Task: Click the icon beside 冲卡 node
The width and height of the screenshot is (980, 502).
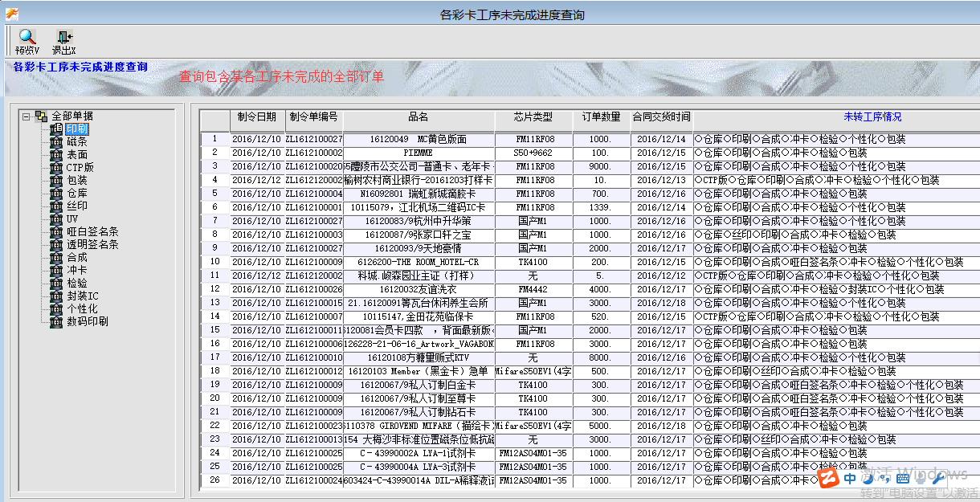Action: click(56, 271)
